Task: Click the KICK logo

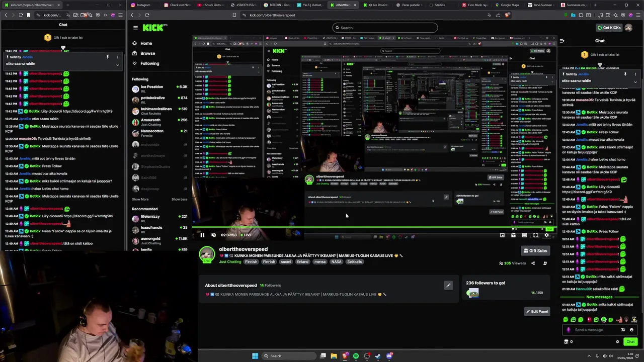Action: (x=153, y=28)
